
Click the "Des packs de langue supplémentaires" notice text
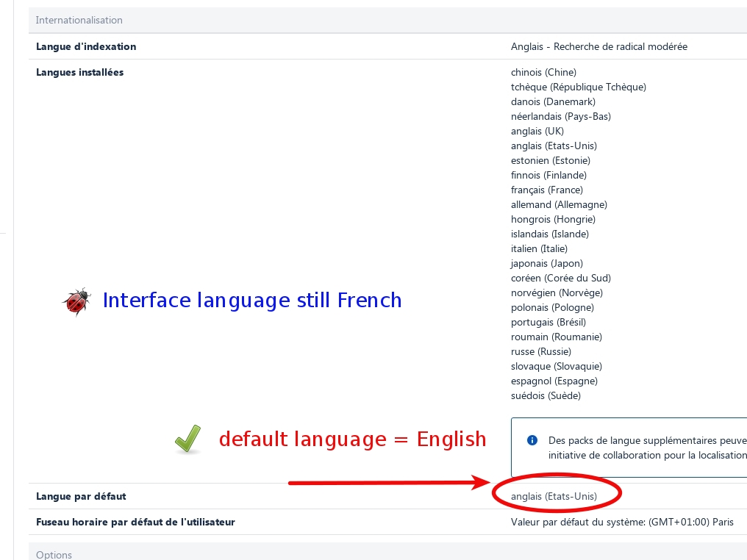click(x=648, y=448)
